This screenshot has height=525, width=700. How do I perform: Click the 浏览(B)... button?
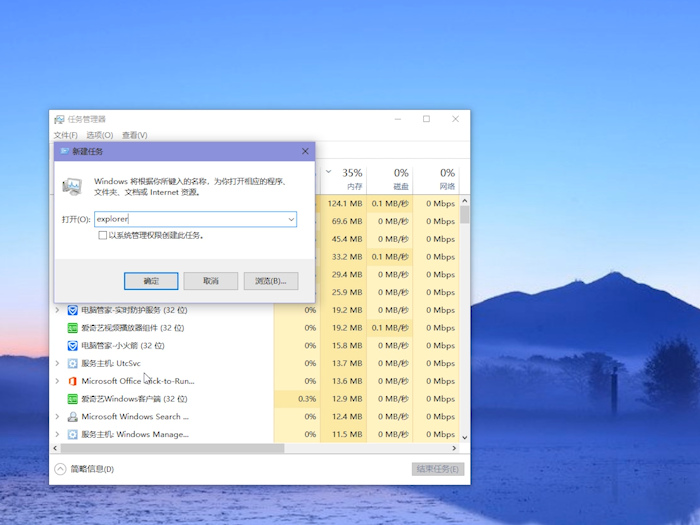pyautogui.click(x=270, y=281)
